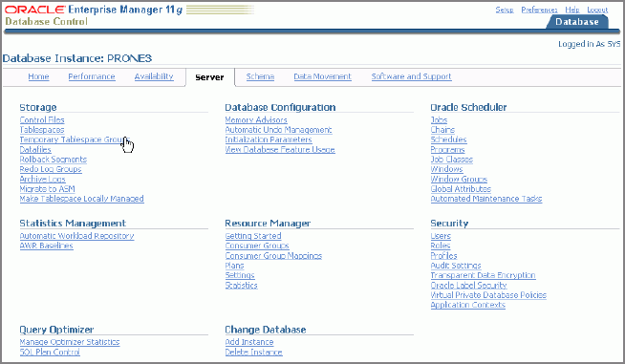This screenshot has height=364, width=625.
Task: Open the Preferences link
Action: click(x=539, y=10)
